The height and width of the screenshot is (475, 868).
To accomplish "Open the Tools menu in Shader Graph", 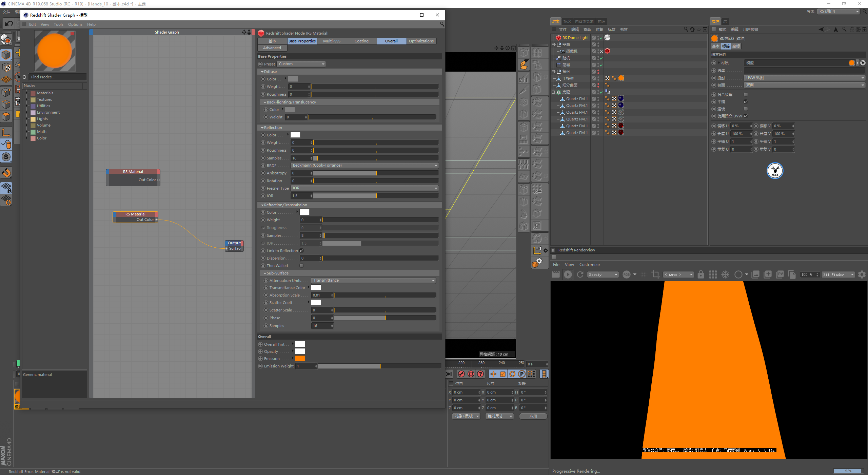I will click(x=58, y=24).
